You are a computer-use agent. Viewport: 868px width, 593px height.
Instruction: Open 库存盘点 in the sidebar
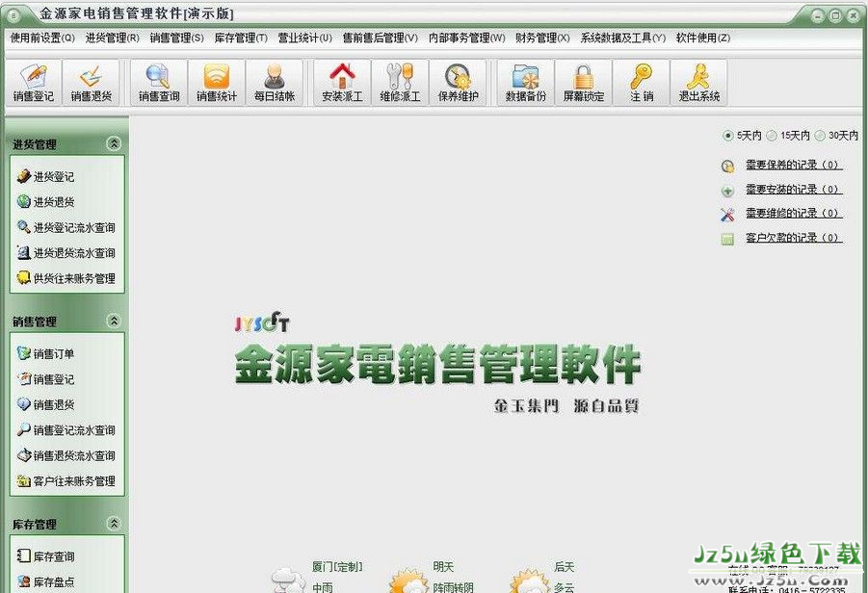45,582
